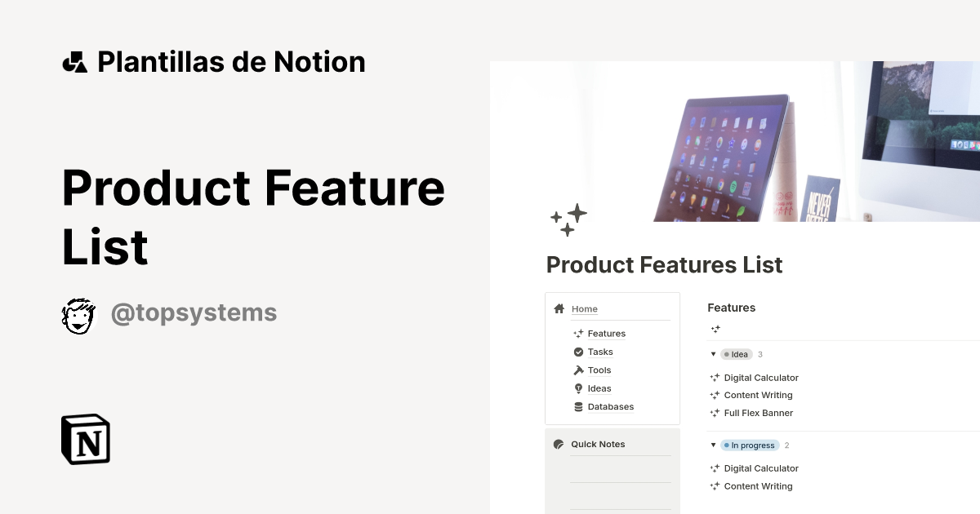Open Full Flex Banner feature
Image resolution: width=980 pixels, height=514 pixels.
point(759,414)
